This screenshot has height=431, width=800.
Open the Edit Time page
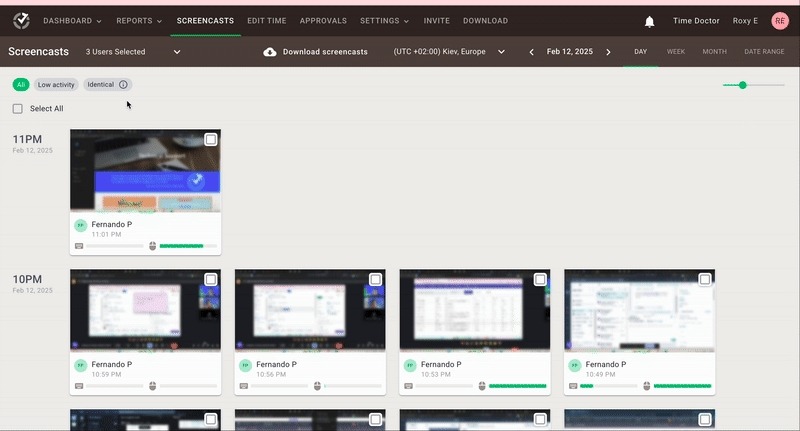[x=268, y=20]
